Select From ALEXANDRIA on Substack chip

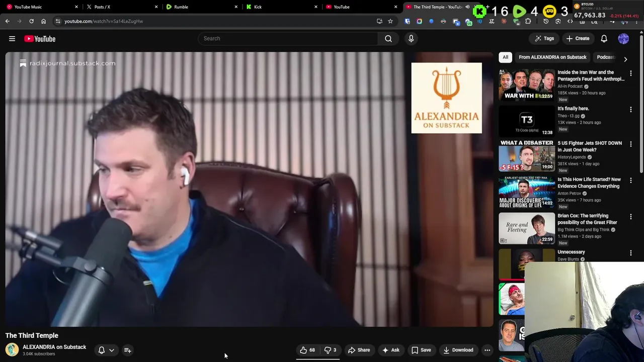(552, 57)
